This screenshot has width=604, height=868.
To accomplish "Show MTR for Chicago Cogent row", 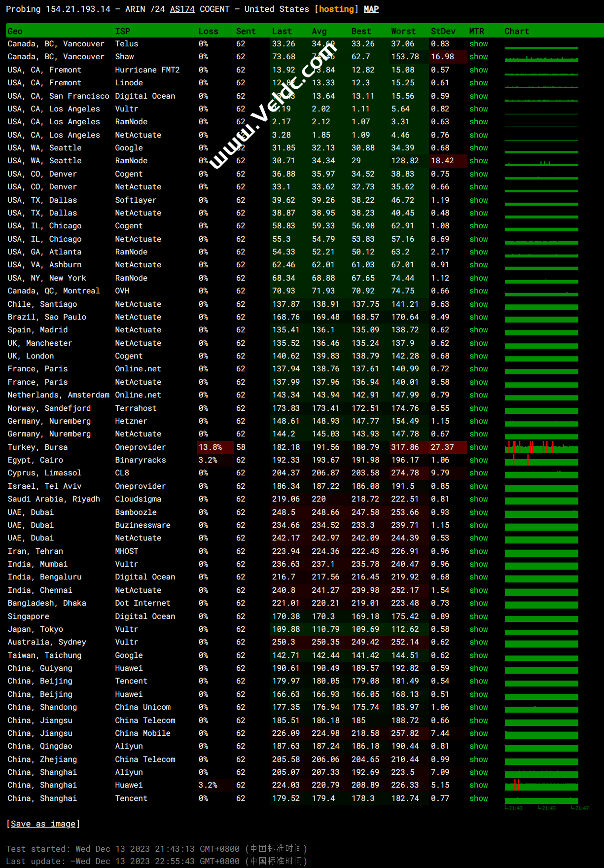I will (x=478, y=226).
